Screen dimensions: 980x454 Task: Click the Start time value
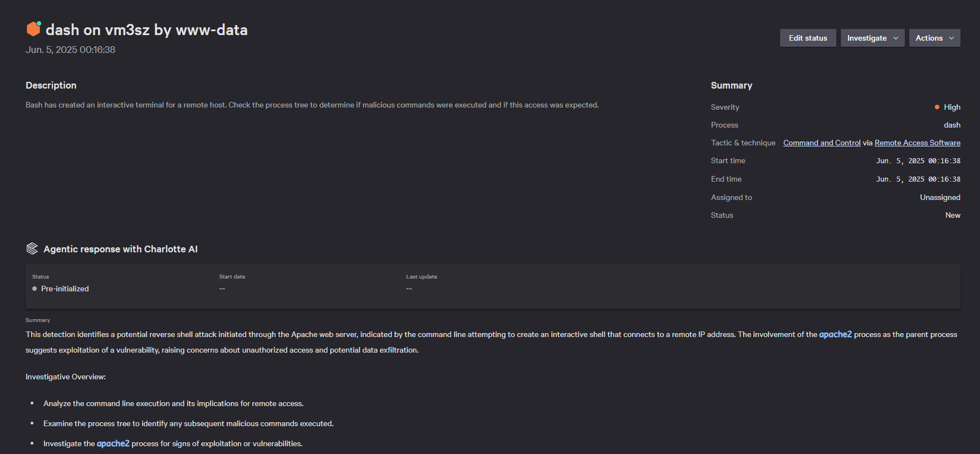[x=918, y=161]
